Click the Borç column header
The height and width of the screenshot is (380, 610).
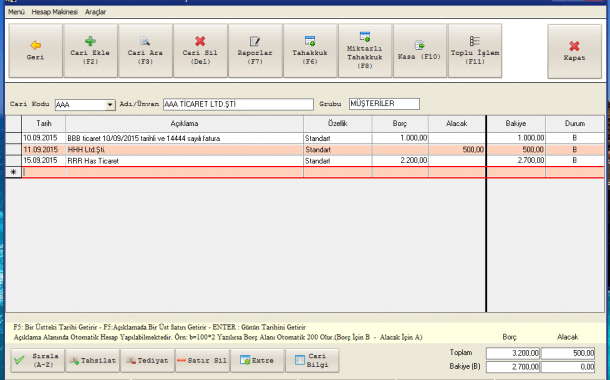pyautogui.click(x=400, y=124)
